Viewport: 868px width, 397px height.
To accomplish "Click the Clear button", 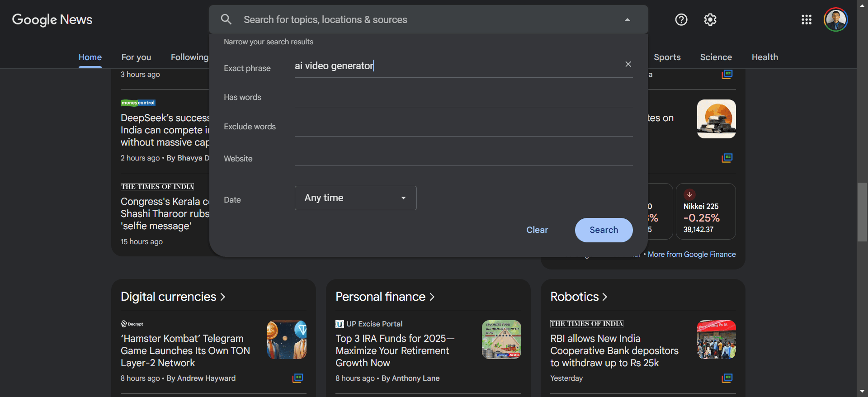I will tap(537, 230).
